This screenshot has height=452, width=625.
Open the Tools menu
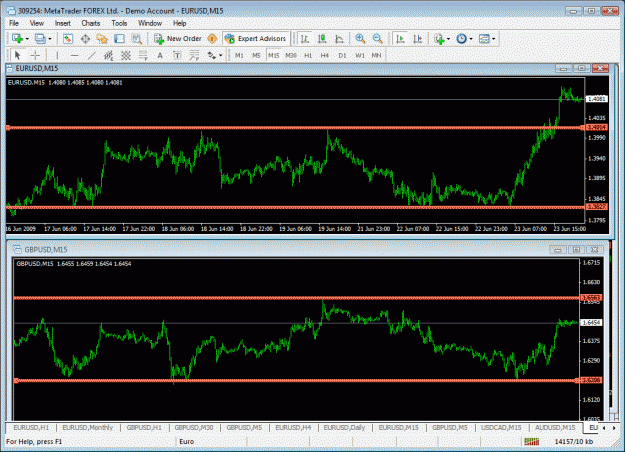tap(119, 24)
